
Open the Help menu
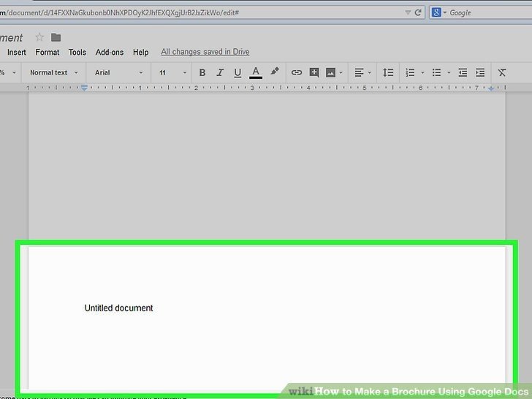click(140, 53)
